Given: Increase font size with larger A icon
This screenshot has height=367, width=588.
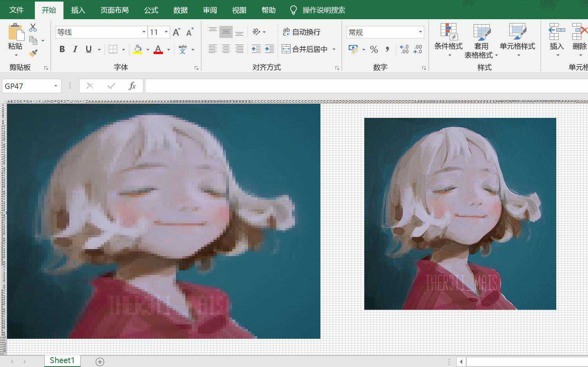Looking at the screenshot, I should [x=176, y=32].
